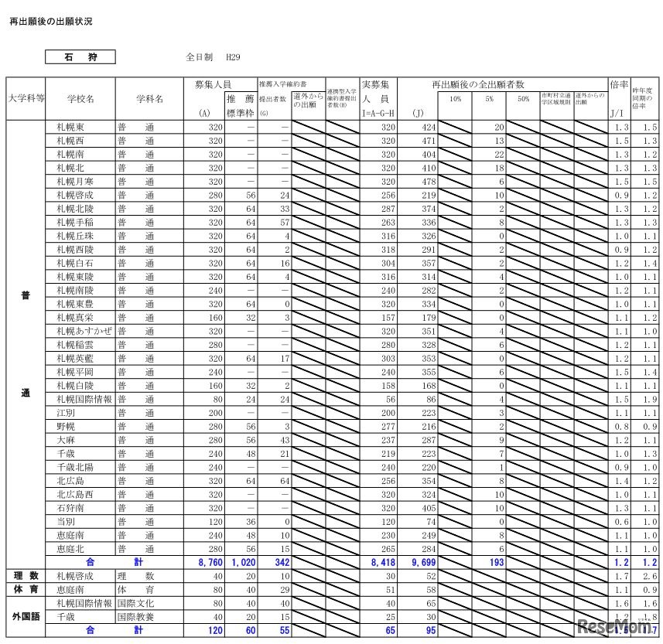Click the foreign language total 120
The width and height of the screenshot is (663, 644).
(x=215, y=631)
